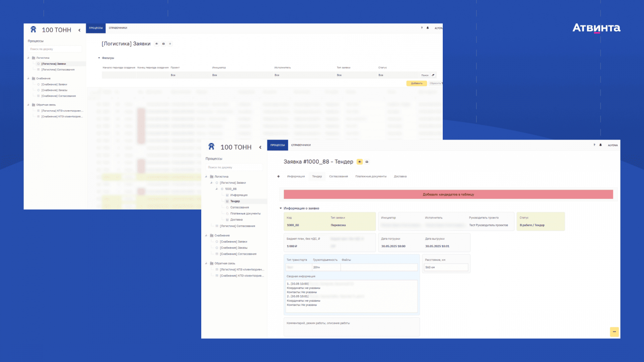Switch to the Доставка tab
The height and width of the screenshot is (362, 644).
click(400, 176)
